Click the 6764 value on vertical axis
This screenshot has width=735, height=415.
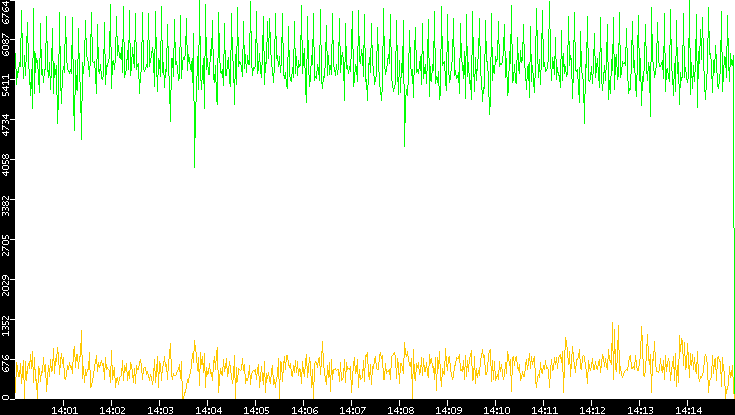(6, 10)
